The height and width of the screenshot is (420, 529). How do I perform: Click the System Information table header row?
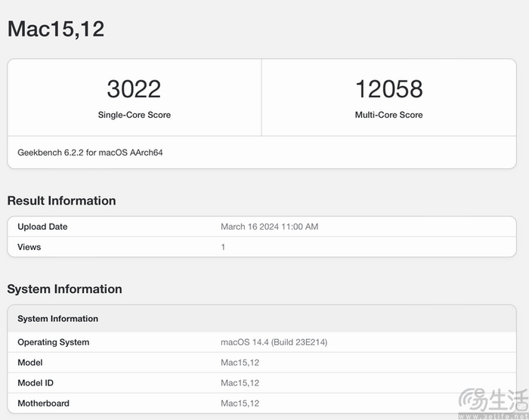point(58,319)
